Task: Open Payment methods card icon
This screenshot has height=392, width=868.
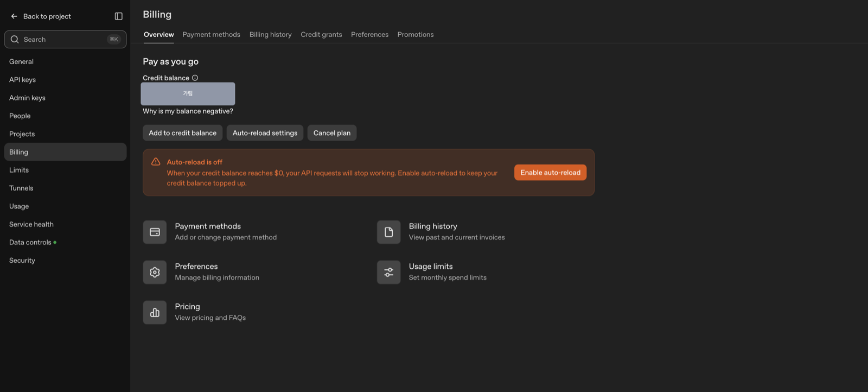Action: click(x=155, y=232)
